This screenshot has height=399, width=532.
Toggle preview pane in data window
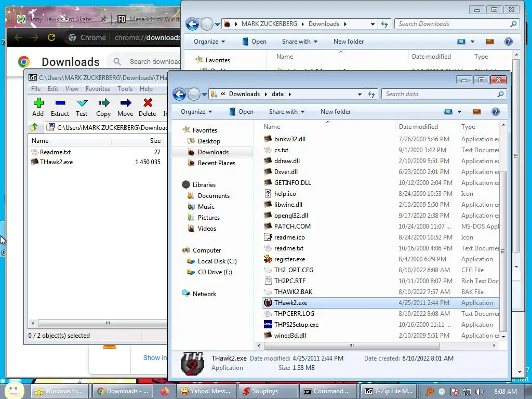click(477, 112)
